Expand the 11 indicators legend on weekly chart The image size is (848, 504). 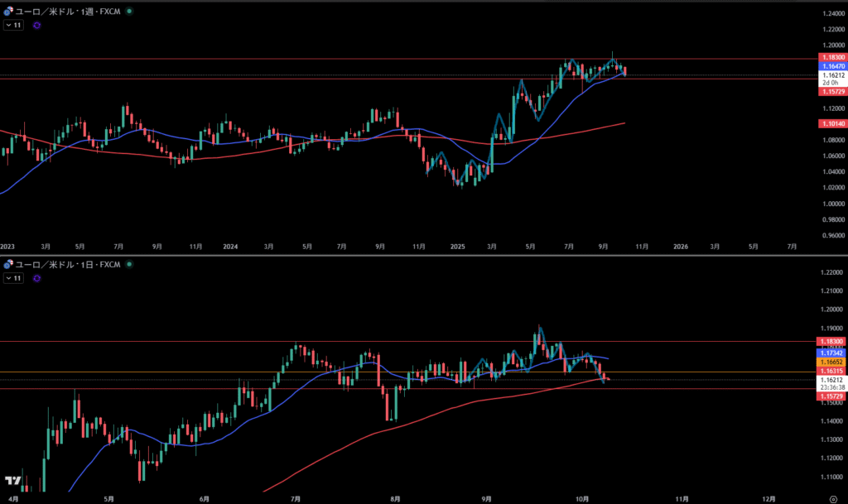pos(13,26)
